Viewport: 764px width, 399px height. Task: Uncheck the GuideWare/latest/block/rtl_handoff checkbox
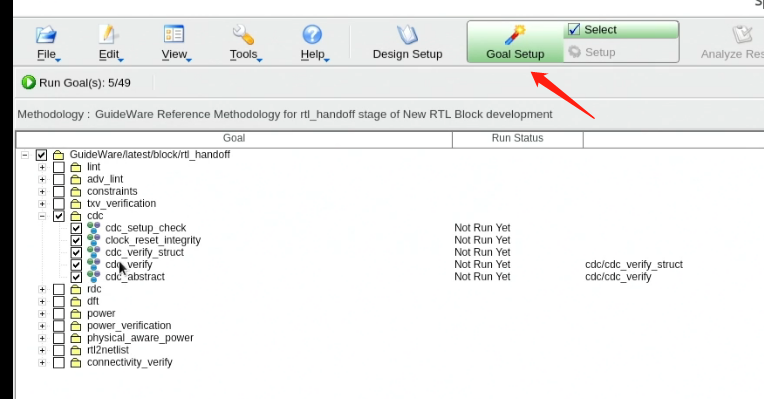click(x=41, y=155)
